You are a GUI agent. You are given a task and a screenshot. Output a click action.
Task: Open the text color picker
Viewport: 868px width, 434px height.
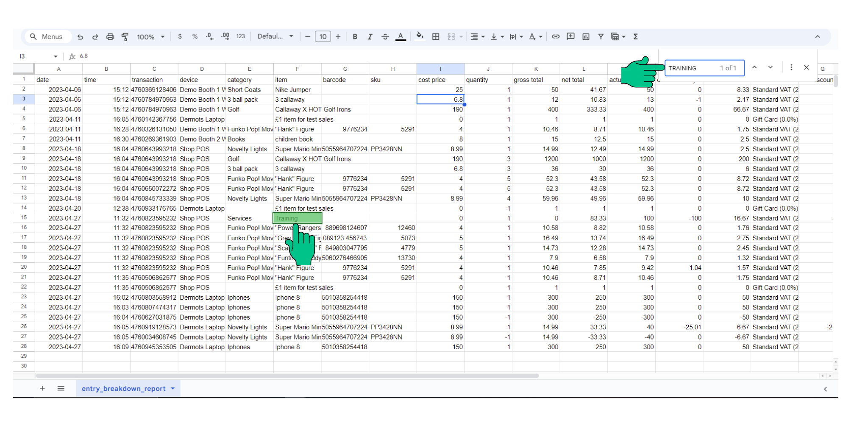pos(401,37)
